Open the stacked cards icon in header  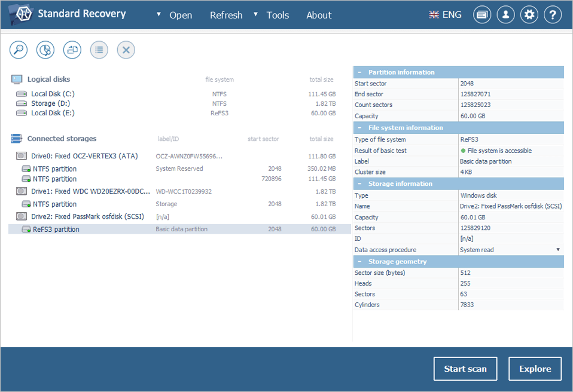[482, 15]
